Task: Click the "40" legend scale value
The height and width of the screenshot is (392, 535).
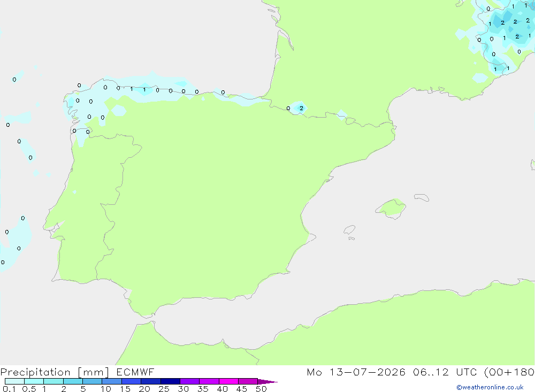Action: tap(222, 389)
